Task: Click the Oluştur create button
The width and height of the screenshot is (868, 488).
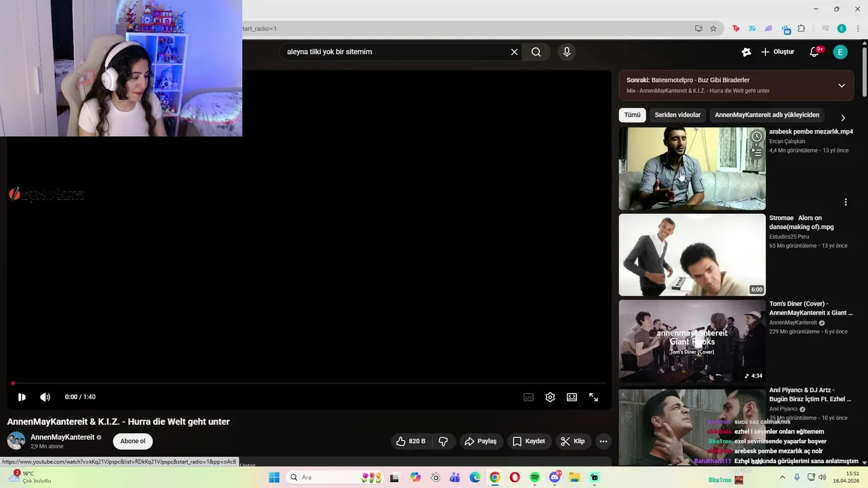Action: (777, 52)
